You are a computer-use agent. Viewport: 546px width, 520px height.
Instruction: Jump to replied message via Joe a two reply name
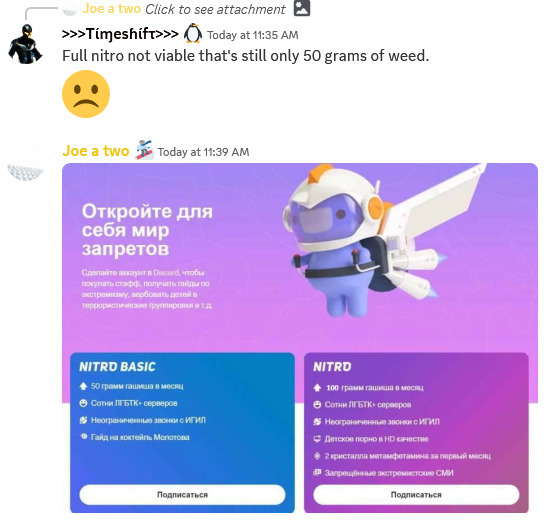click(x=111, y=9)
